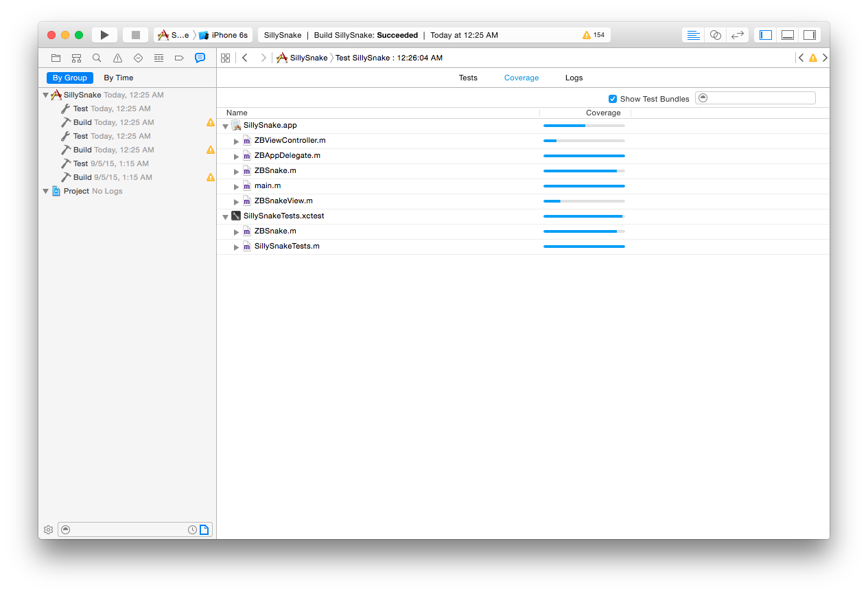Open the Breakpoint navigator icon
This screenshot has height=594, width=868.
coord(179,58)
